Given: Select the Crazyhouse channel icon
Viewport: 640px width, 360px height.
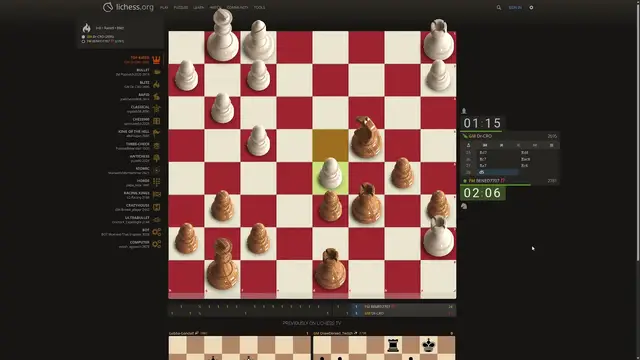Looking at the screenshot, I should click(x=157, y=207).
